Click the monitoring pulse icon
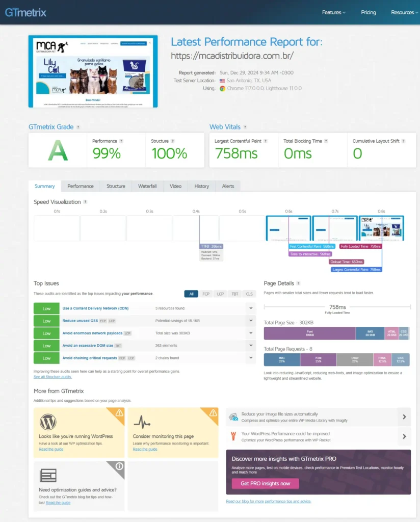 (x=142, y=422)
